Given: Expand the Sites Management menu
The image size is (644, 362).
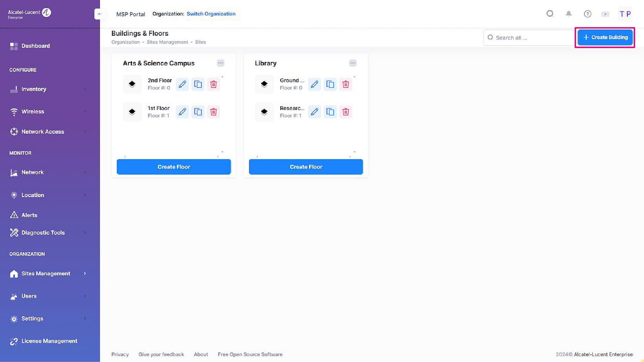Looking at the screenshot, I should (48, 273).
